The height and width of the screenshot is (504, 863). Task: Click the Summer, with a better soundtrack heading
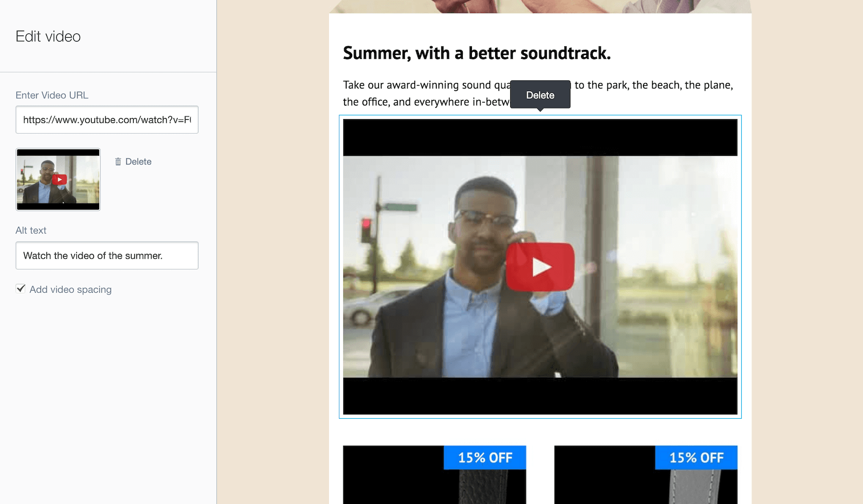click(x=477, y=53)
